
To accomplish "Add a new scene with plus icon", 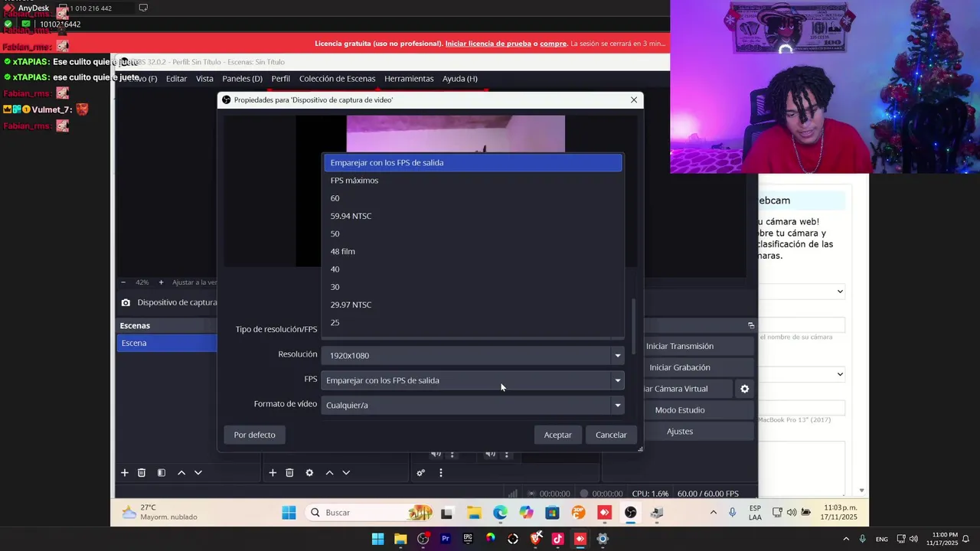I will (125, 473).
